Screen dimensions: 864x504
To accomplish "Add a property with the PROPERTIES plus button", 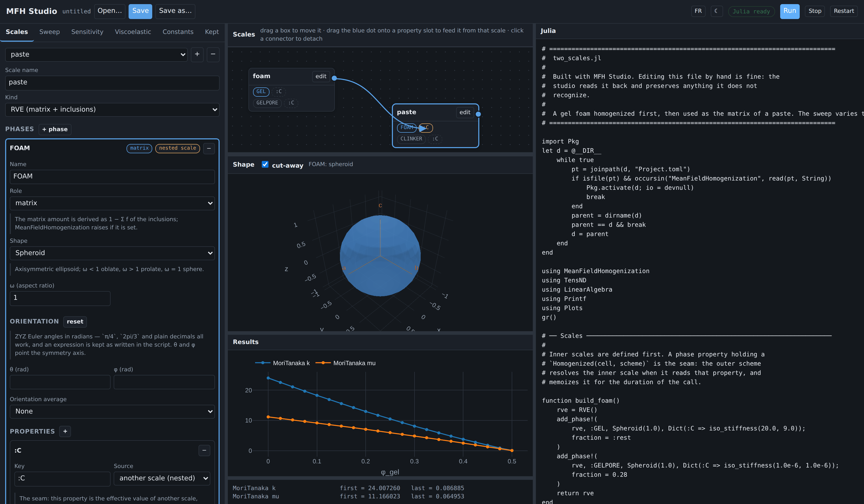I will [x=65, y=431].
